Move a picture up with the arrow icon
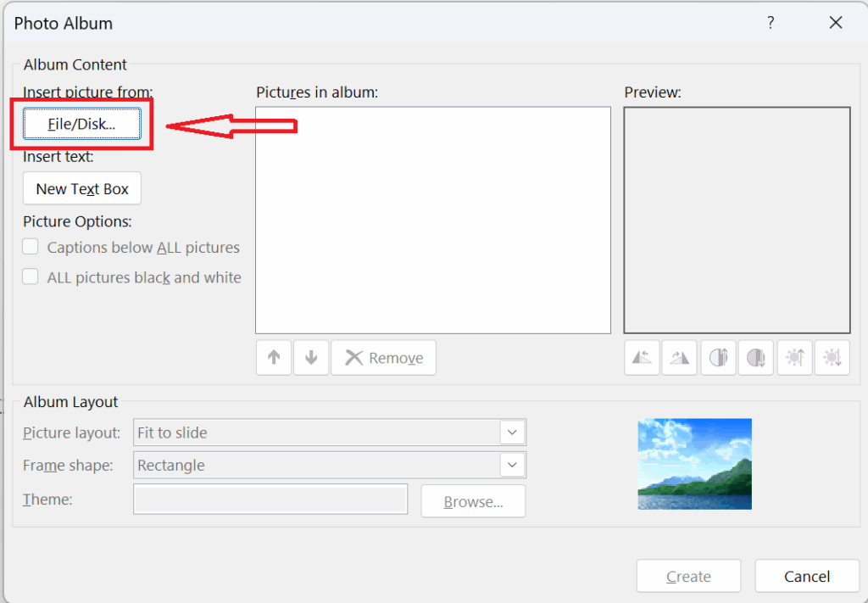 [x=273, y=357]
